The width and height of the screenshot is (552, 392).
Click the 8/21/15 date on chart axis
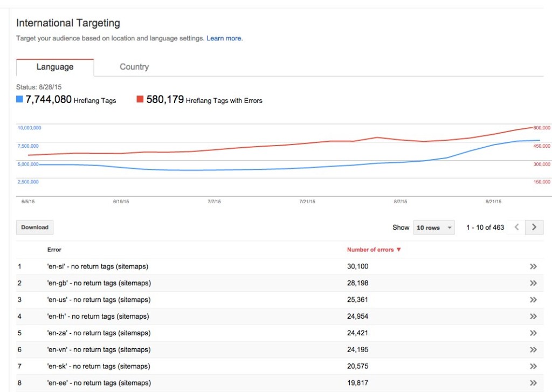tap(493, 202)
